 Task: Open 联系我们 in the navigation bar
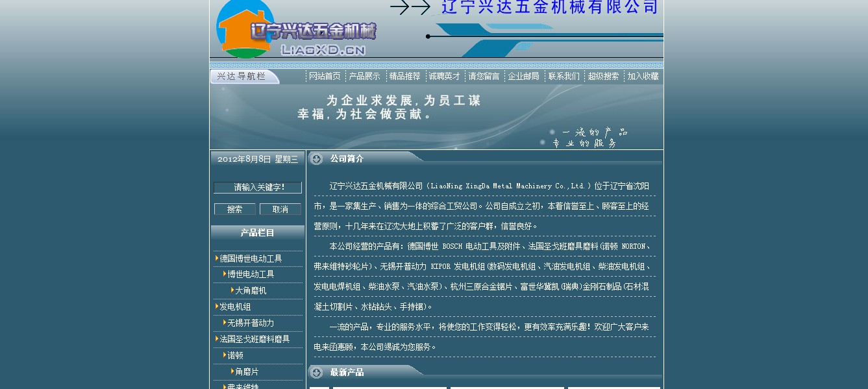point(564,77)
